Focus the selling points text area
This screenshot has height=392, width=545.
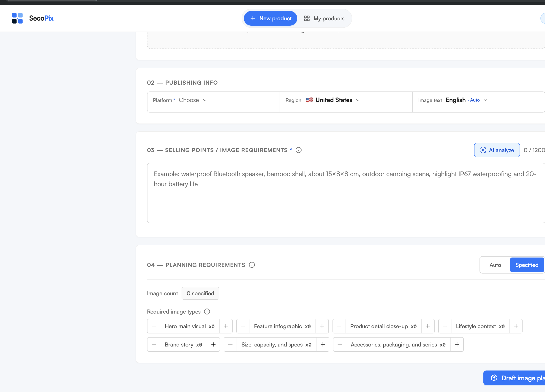click(x=346, y=193)
